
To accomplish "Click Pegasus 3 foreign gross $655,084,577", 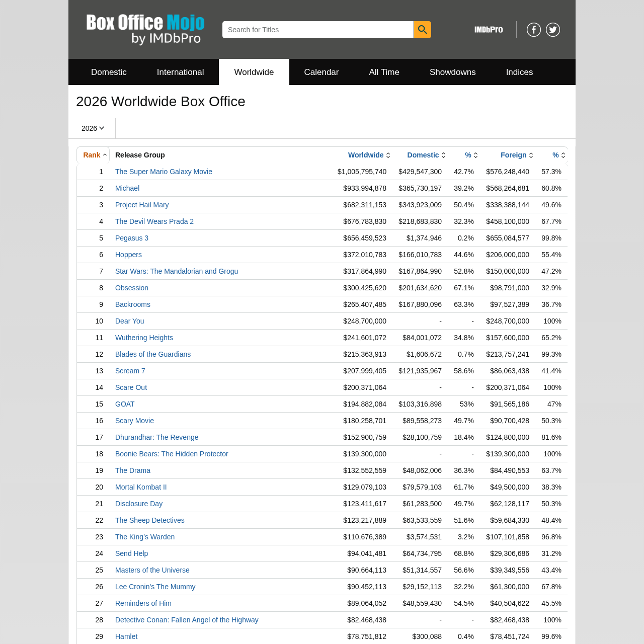I will point(508,238).
